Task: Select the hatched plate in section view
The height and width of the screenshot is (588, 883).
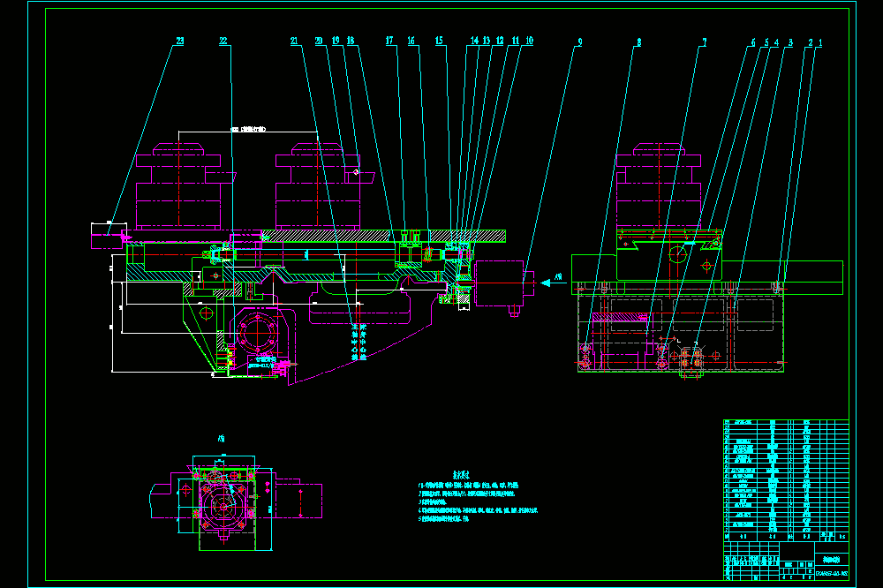Action: (384, 236)
